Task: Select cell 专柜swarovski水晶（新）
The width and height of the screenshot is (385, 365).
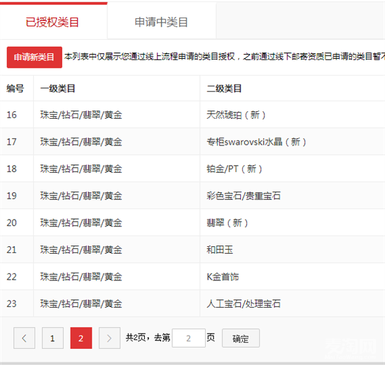Action: pos(256,142)
